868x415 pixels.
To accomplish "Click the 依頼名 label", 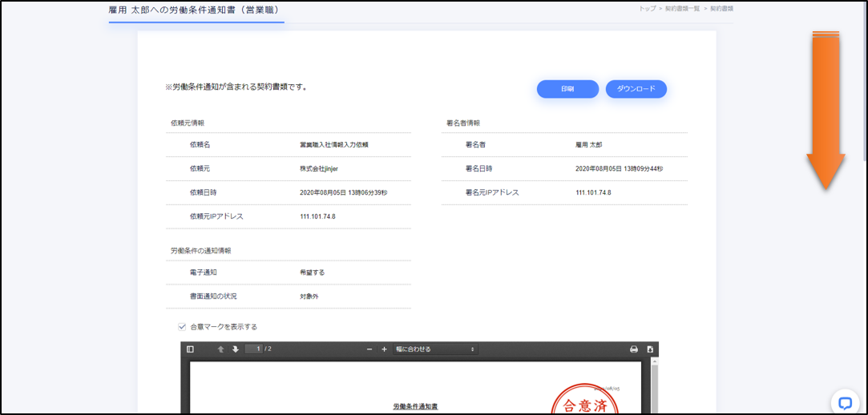I will pyautogui.click(x=200, y=144).
